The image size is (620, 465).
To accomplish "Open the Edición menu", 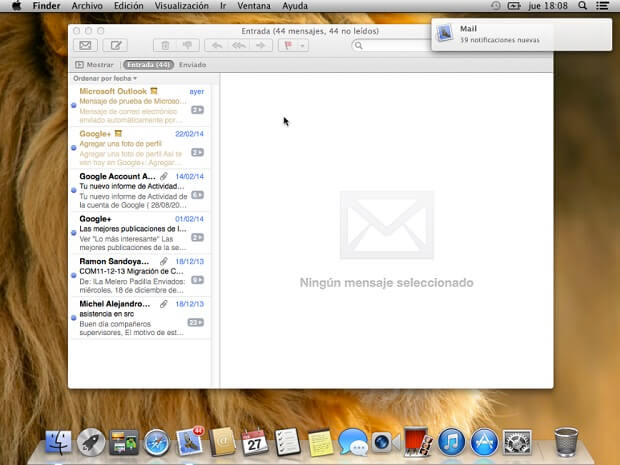I will tap(129, 6).
